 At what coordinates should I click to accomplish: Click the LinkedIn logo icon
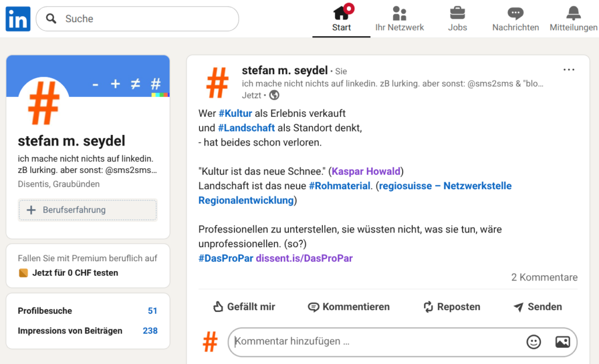tap(18, 19)
